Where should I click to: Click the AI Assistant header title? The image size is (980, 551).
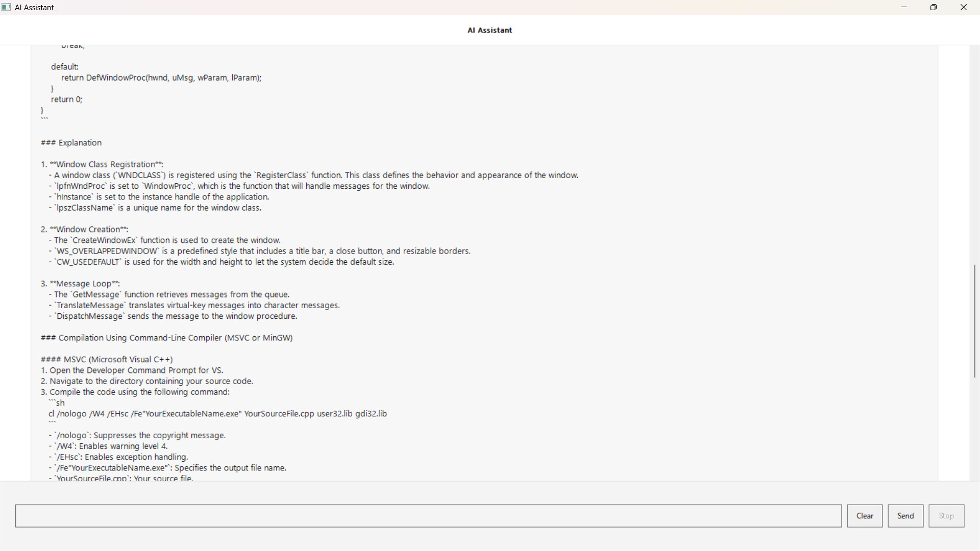click(x=489, y=30)
